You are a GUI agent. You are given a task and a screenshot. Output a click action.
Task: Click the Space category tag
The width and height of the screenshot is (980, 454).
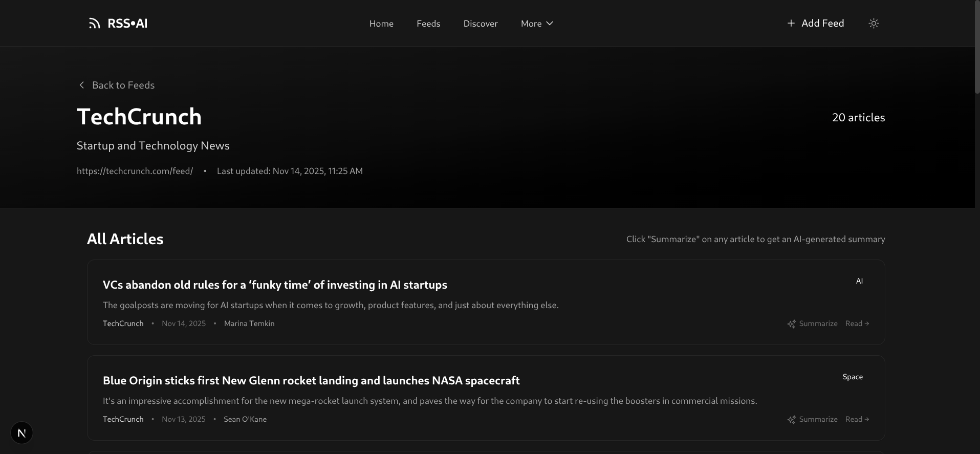853,377
